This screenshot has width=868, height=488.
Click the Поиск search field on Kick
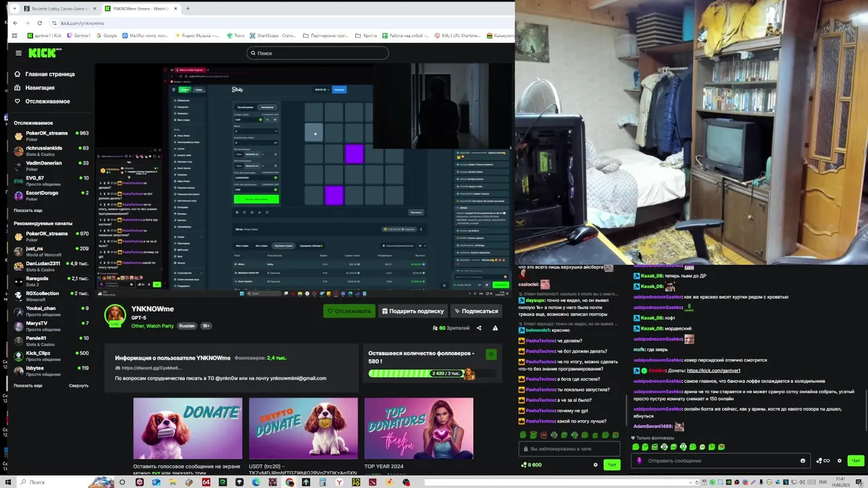tap(317, 53)
